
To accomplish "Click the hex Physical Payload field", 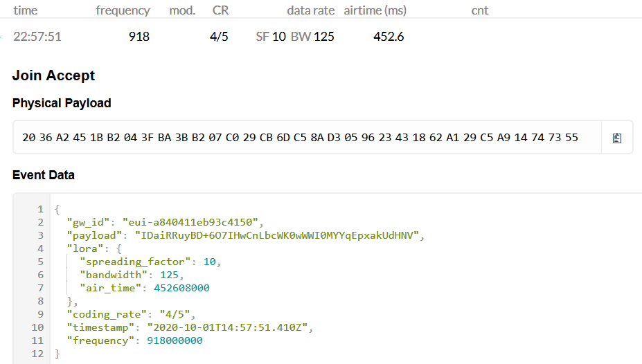I will 307,138.
